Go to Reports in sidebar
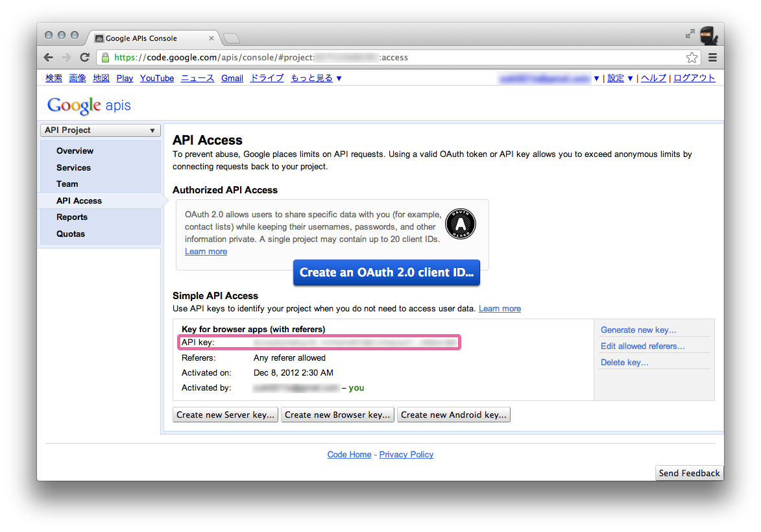The image size is (761, 532). tap(72, 217)
